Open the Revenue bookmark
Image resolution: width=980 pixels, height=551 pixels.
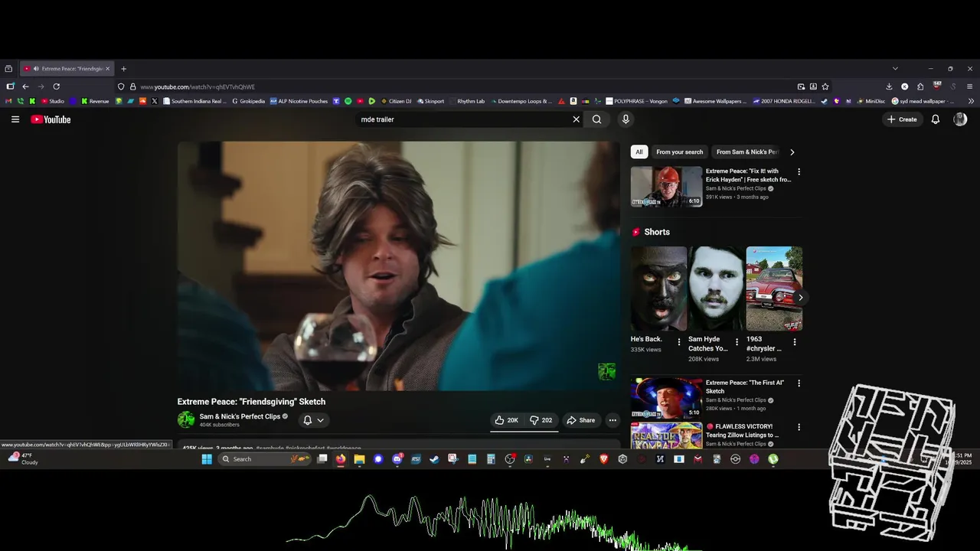click(x=95, y=101)
